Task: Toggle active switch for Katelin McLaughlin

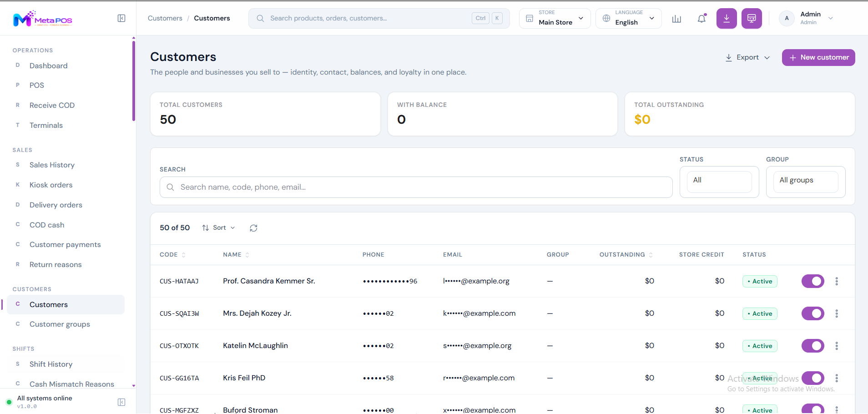Action: click(813, 346)
